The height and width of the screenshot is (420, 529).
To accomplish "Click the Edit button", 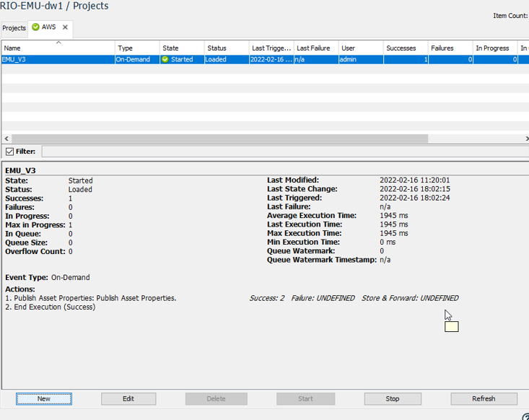I will pyautogui.click(x=128, y=399).
